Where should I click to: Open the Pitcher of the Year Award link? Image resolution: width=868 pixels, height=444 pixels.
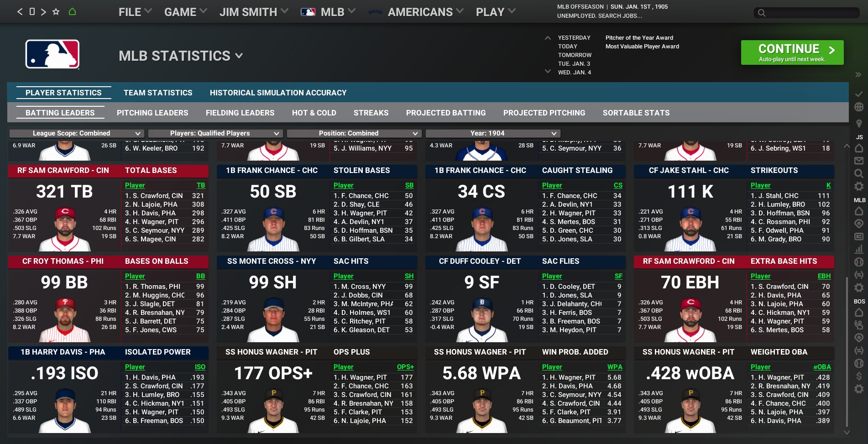(x=639, y=38)
